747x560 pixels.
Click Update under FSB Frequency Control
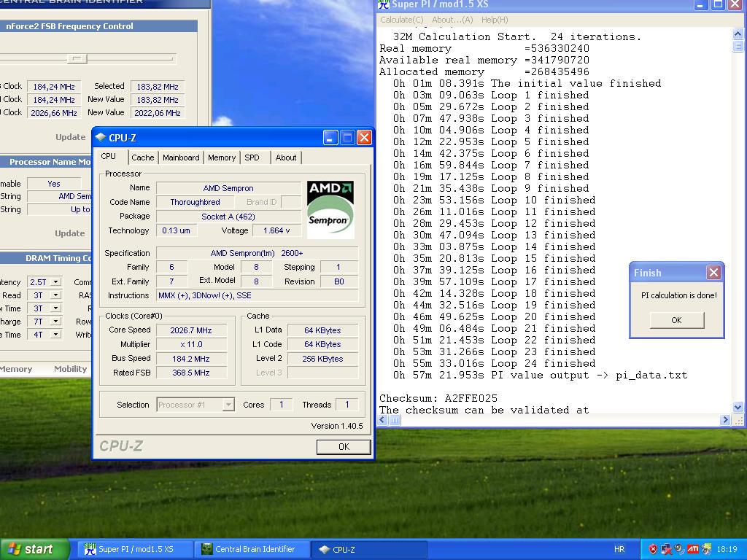point(70,137)
